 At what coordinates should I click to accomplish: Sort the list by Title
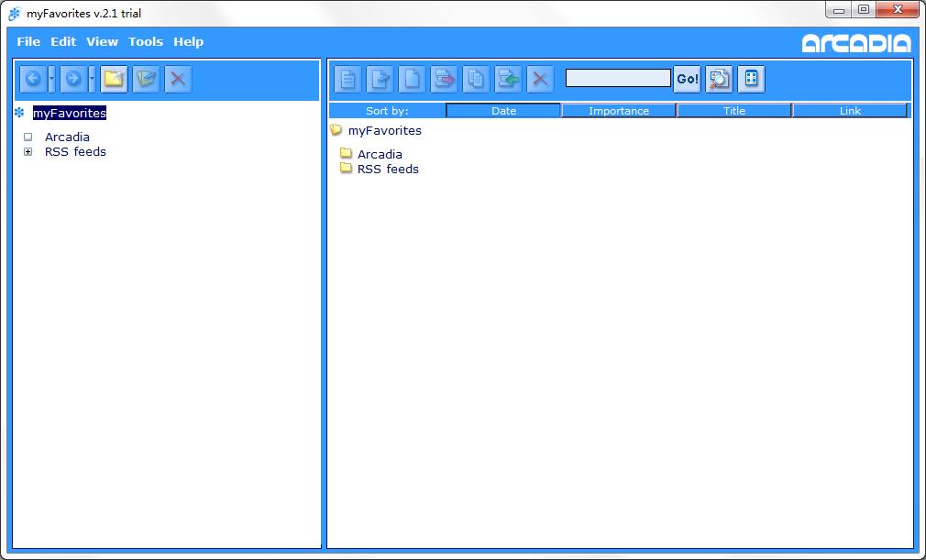734,111
